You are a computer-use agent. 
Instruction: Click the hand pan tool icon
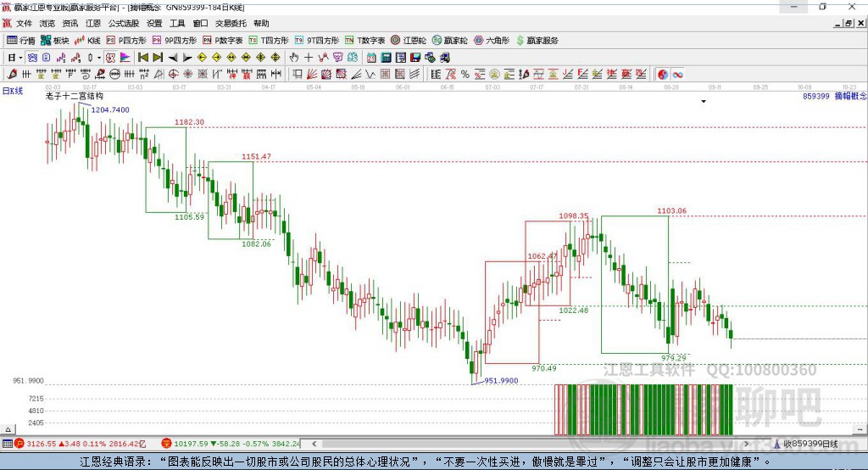(x=294, y=58)
